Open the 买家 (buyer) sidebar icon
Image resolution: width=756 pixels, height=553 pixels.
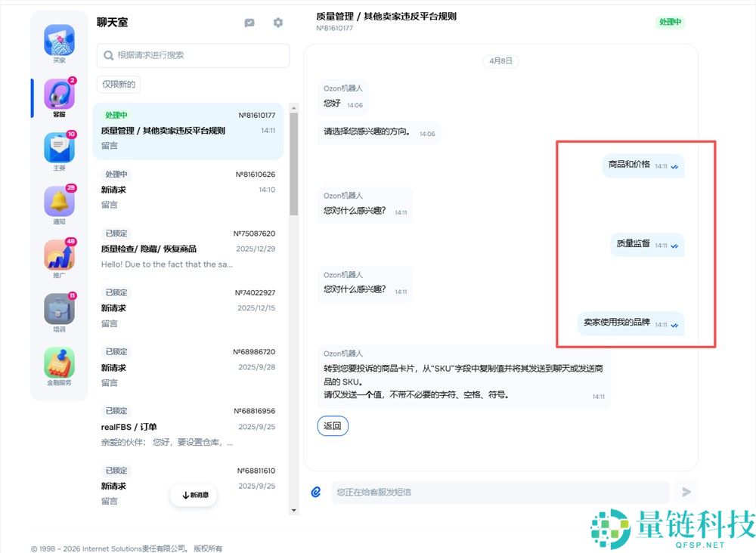click(x=58, y=39)
